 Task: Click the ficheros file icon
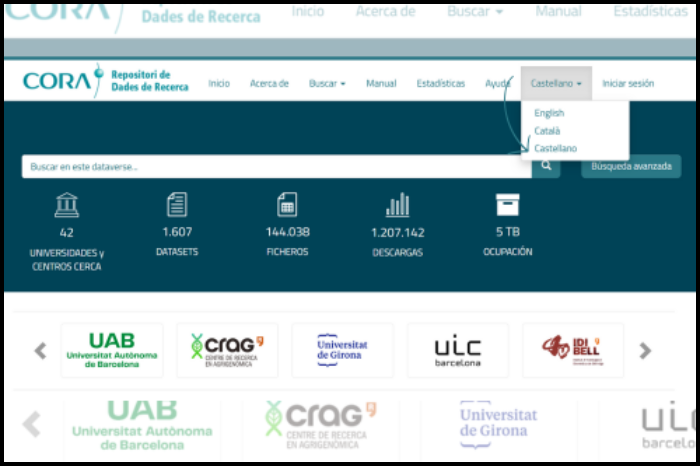287,205
